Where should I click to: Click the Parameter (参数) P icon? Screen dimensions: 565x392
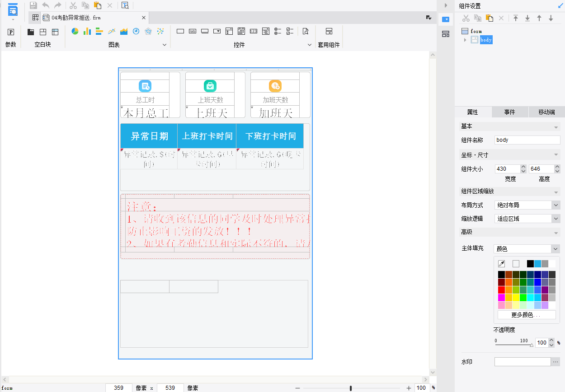point(11,32)
